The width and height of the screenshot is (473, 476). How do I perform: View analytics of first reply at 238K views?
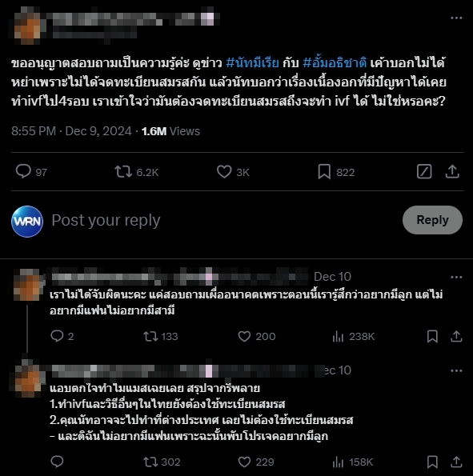click(338, 336)
